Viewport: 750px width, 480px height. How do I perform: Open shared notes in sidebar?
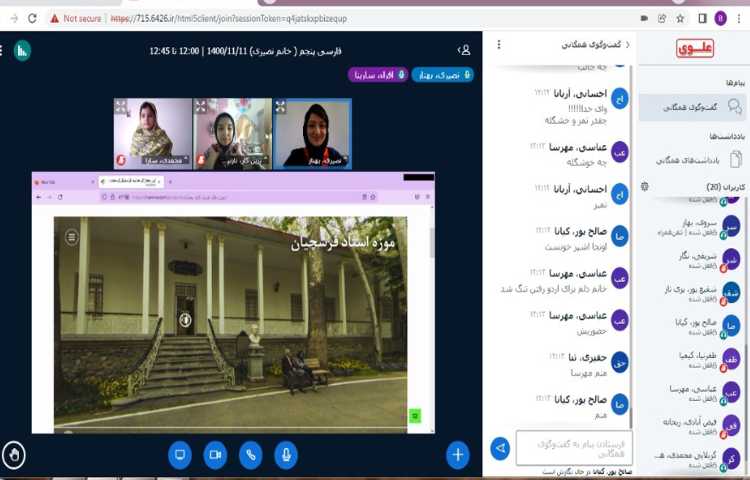point(692,160)
